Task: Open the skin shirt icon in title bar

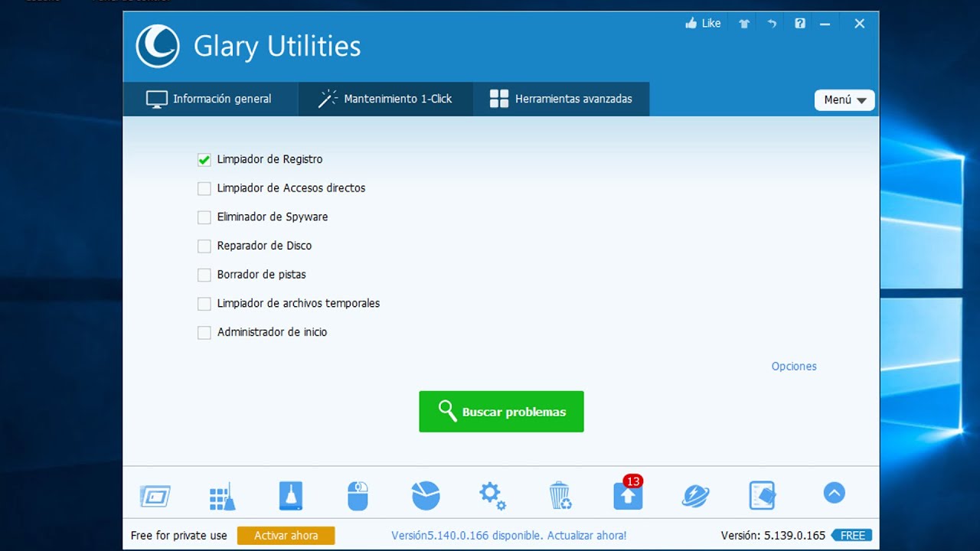Action: [744, 24]
